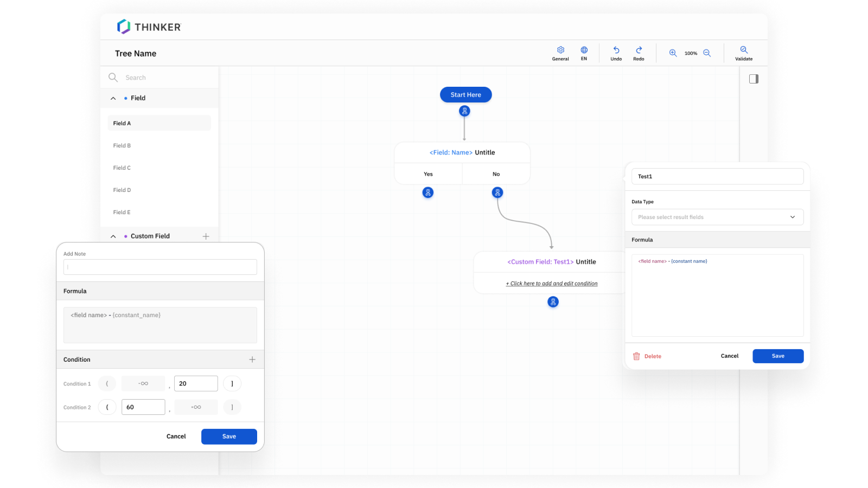
Task: Click 'Click here to add and edit condition' link
Action: pyautogui.click(x=552, y=284)
